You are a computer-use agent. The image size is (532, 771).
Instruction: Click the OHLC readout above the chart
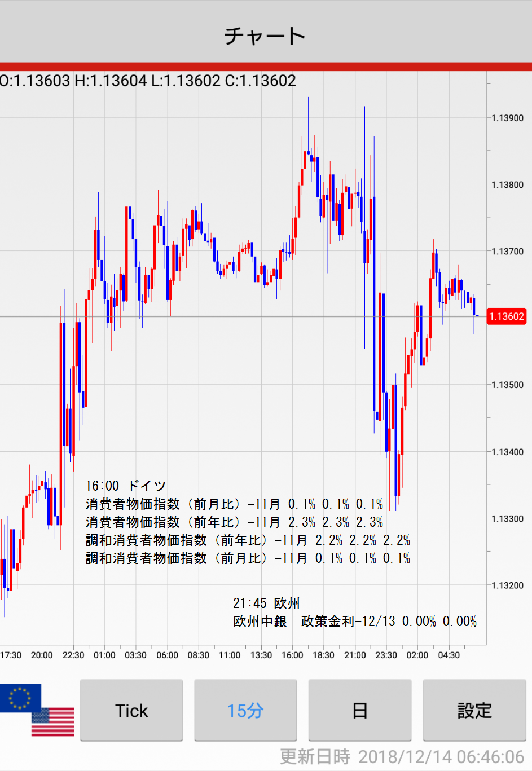[148, 81]
